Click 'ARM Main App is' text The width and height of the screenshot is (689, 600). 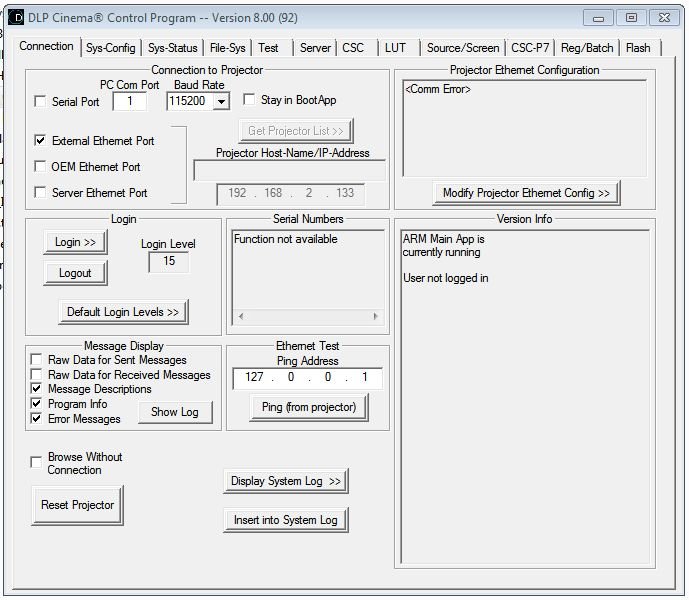[444, 239]
